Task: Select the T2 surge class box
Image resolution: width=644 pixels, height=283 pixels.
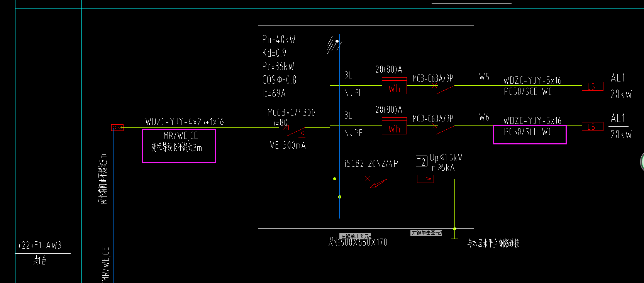Action: tap(421, 161)
